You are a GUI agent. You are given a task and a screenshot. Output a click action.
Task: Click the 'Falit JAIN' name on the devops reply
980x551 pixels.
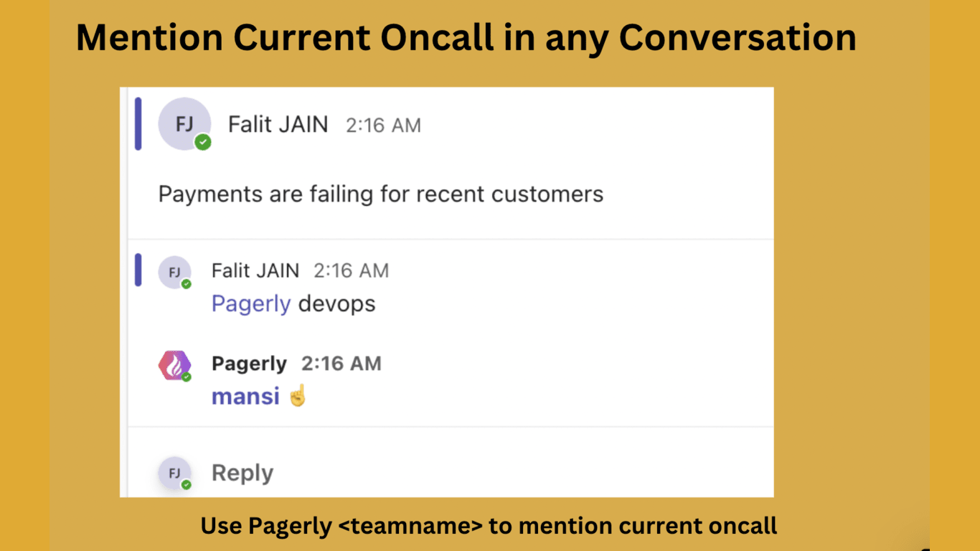[x=255, y=270]
